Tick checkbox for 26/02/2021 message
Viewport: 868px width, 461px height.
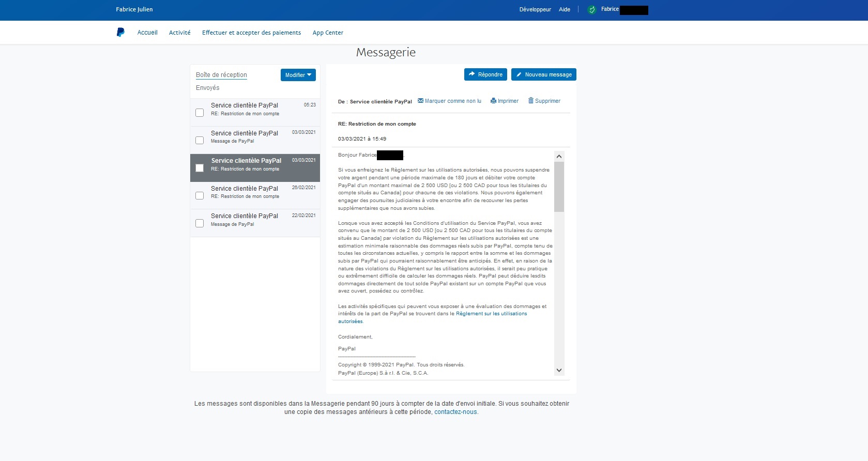click(200, 195)
